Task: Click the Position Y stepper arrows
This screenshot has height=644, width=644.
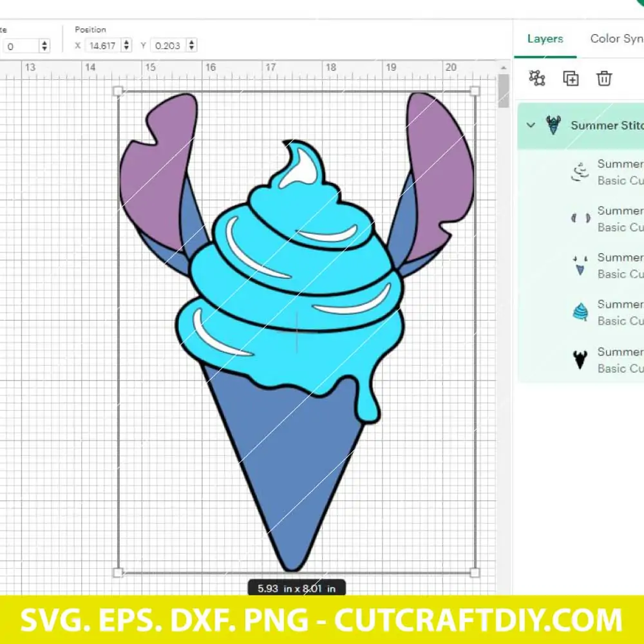Action: pos(191,45)
